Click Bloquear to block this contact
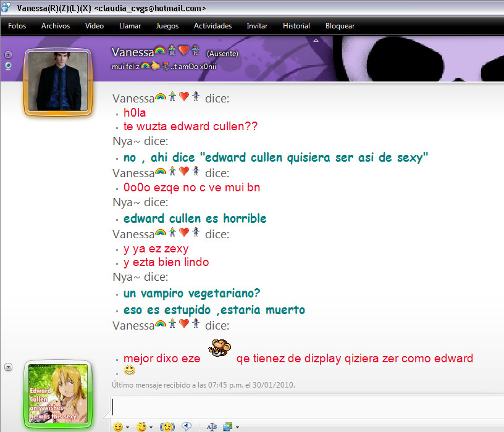Viewport: 504px width, 432px height. point(340,26)
